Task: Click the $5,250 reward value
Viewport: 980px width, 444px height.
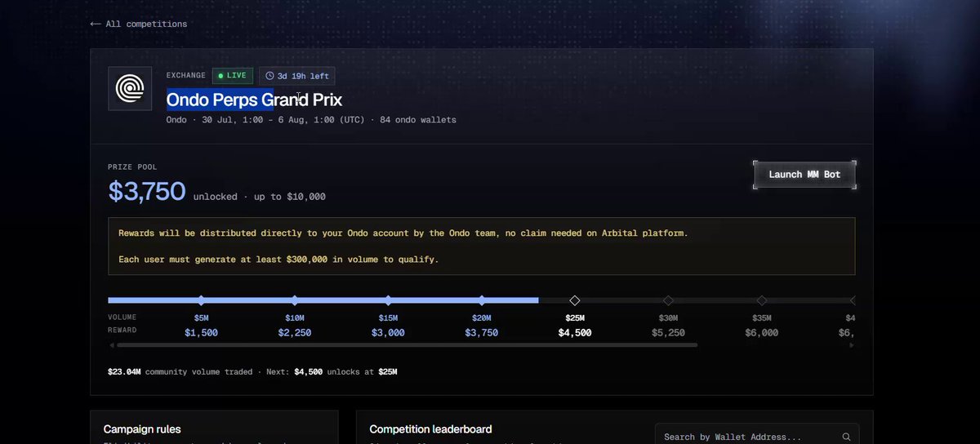Action: click(x=668, y=333)
